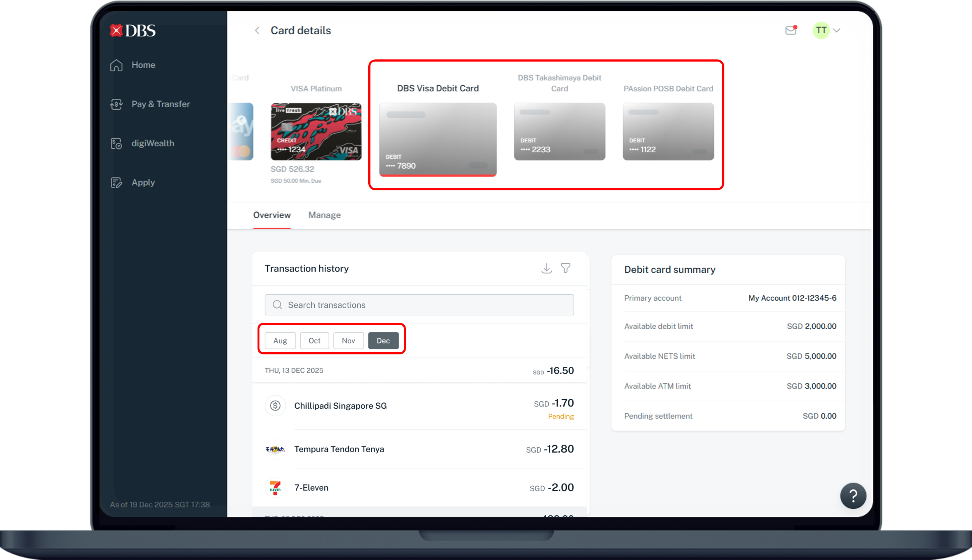
Task: Select the Aug month filter
Action: [x=280, y=341]
